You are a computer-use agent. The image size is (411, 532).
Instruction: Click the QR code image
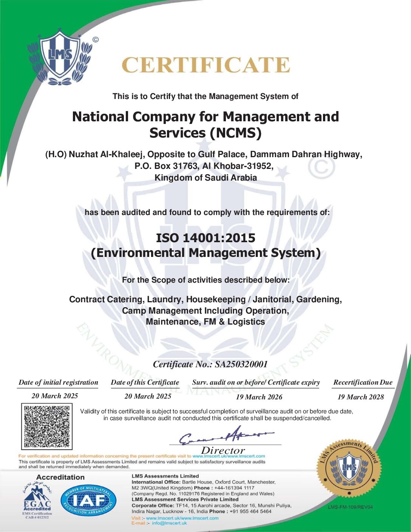[47, 426]
